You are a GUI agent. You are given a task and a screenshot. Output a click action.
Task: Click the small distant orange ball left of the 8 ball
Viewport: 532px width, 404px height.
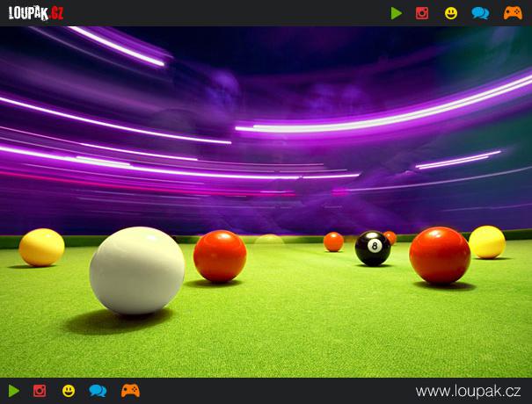point(333,242)
